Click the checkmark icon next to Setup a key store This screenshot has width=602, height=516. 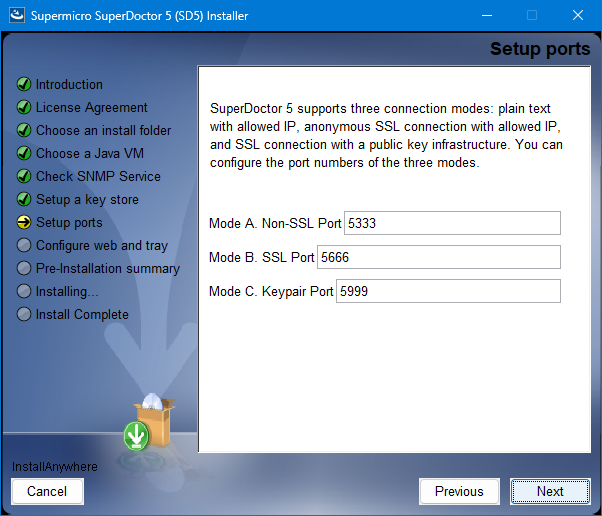tap(24, 200)
